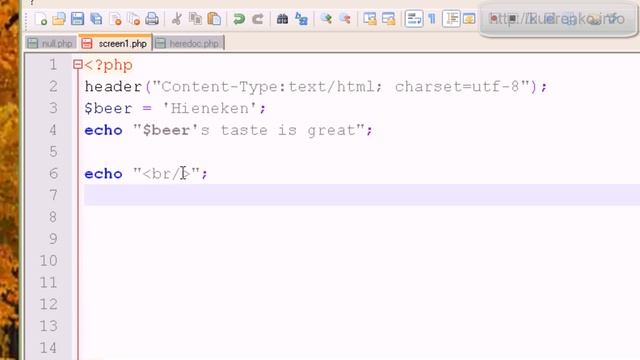The height and width of the screenshot is (360, 640).
Task: Copy selection using the Copy icon
Action: 196,19
